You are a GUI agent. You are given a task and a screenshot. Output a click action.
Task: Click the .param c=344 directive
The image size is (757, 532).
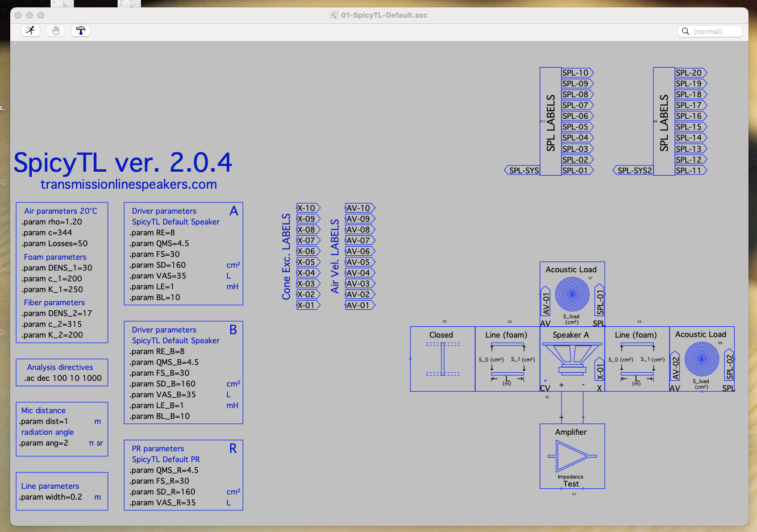click(x=47, y=232)
